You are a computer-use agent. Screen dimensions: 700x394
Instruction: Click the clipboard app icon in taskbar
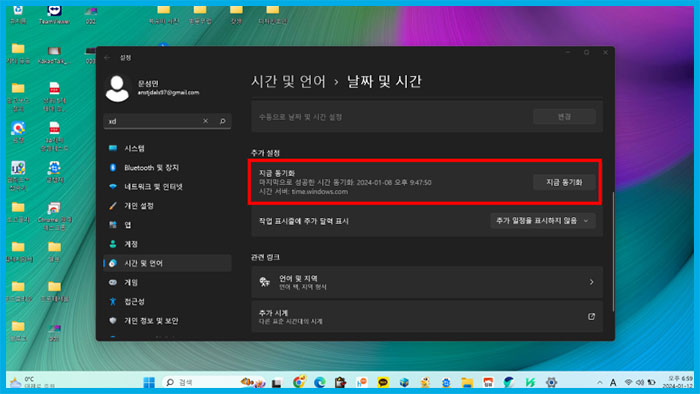pos(341,382)
